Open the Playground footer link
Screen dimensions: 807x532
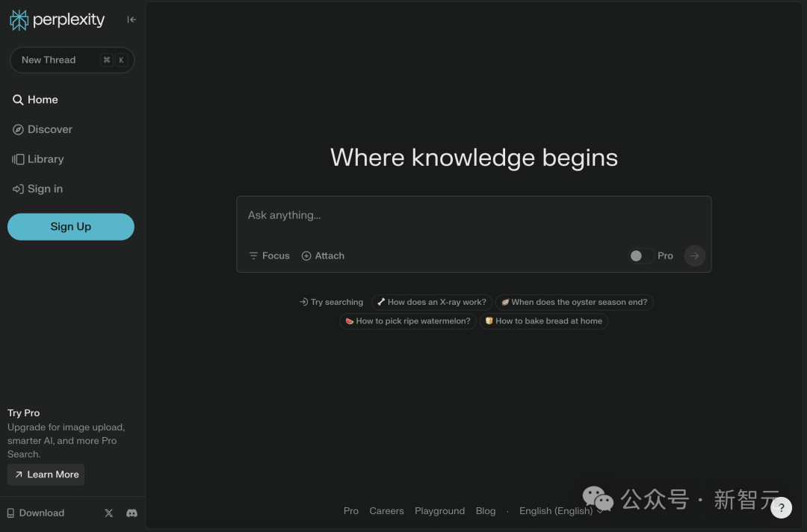coord(439,511)
